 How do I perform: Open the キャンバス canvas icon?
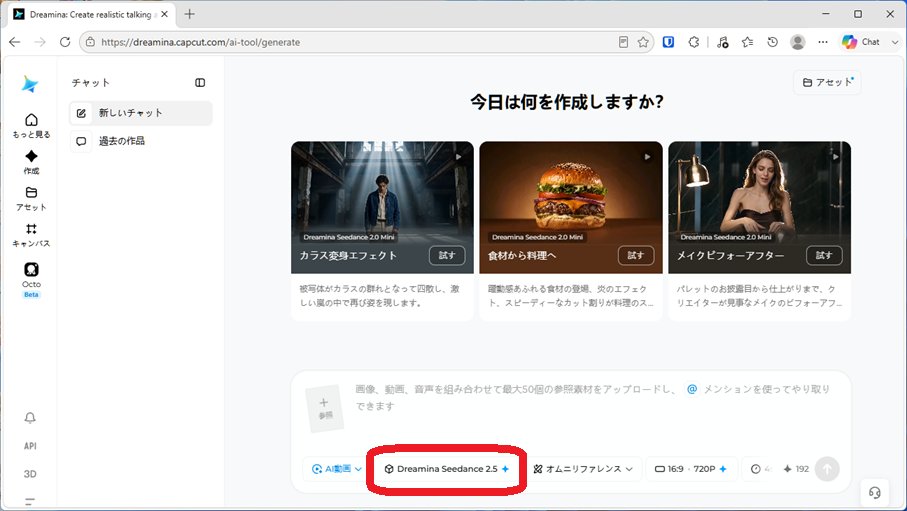point(31,229)
